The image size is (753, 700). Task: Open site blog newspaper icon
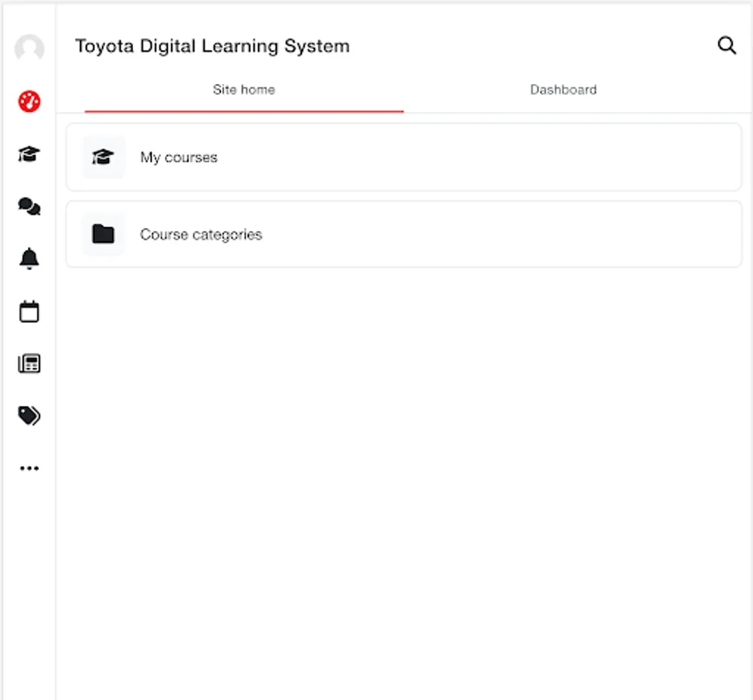click(30, 363)
